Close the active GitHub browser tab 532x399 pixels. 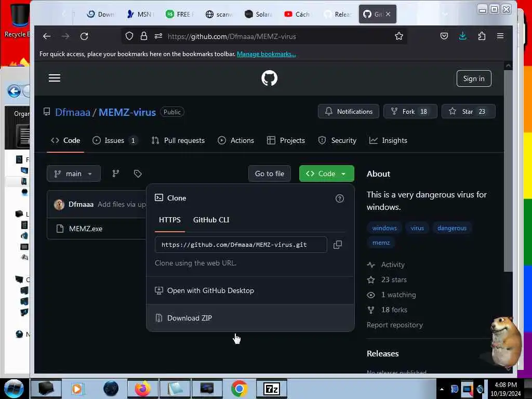point(388,14)
